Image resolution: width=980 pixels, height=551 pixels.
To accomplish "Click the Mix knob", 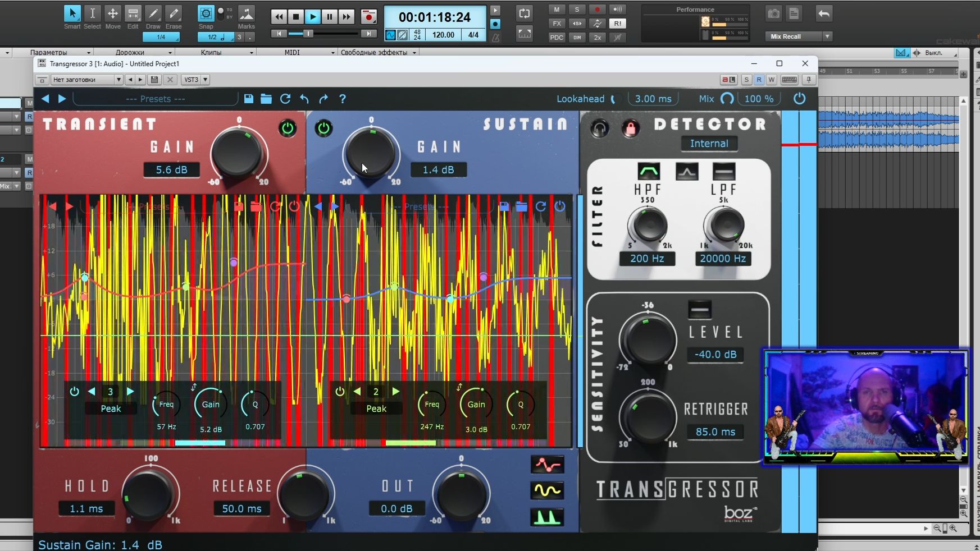I will [x=727, y=99].
